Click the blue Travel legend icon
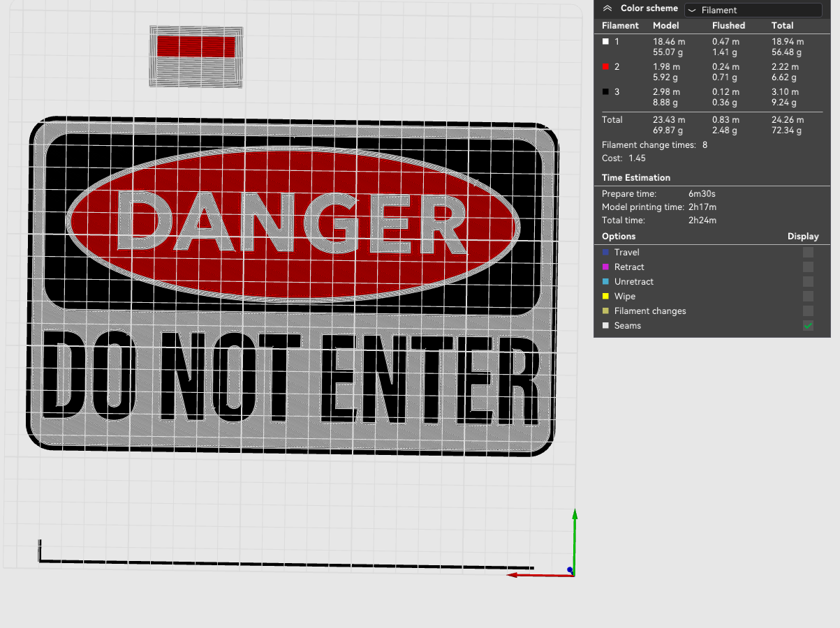The height and width of the screenshot is (628, 840). click(x=605, y=252)
